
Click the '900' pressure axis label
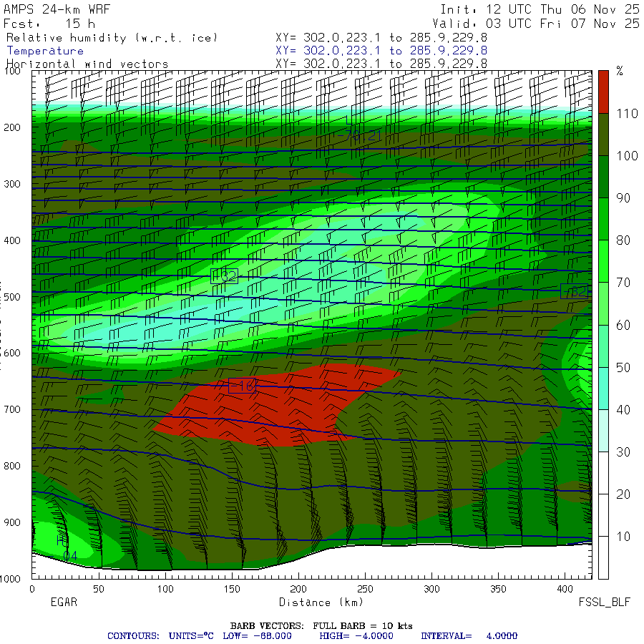[12, 522]
